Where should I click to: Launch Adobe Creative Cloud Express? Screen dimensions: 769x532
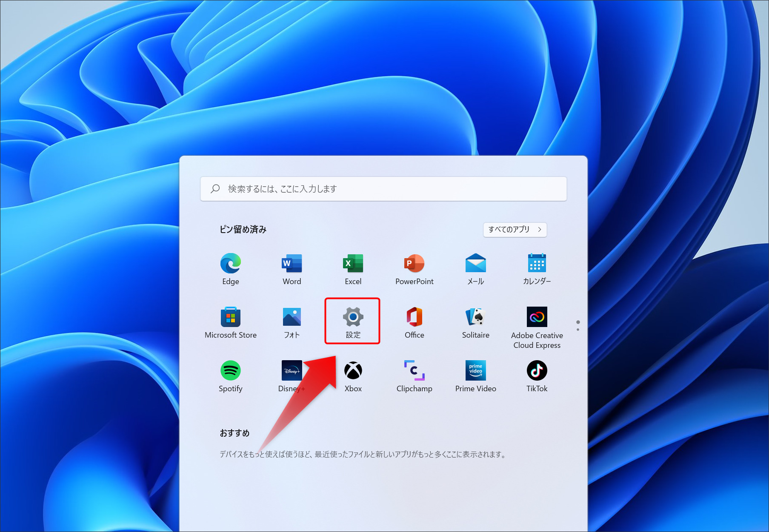537,327
